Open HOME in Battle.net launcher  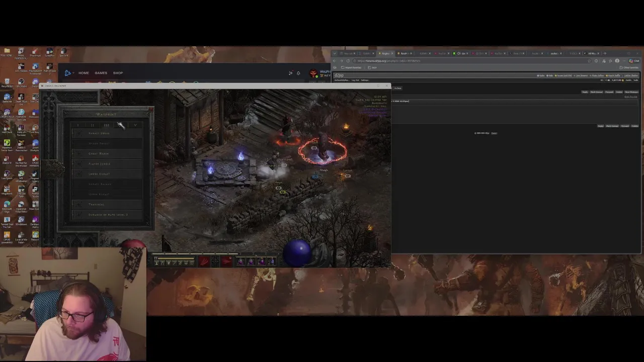[84, 73]
